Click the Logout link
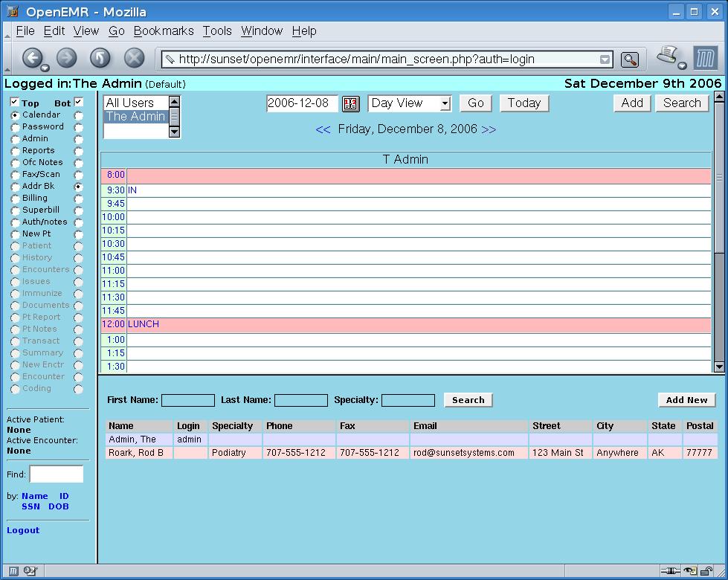This screenshot has height=580, width=728. (22, 530)
